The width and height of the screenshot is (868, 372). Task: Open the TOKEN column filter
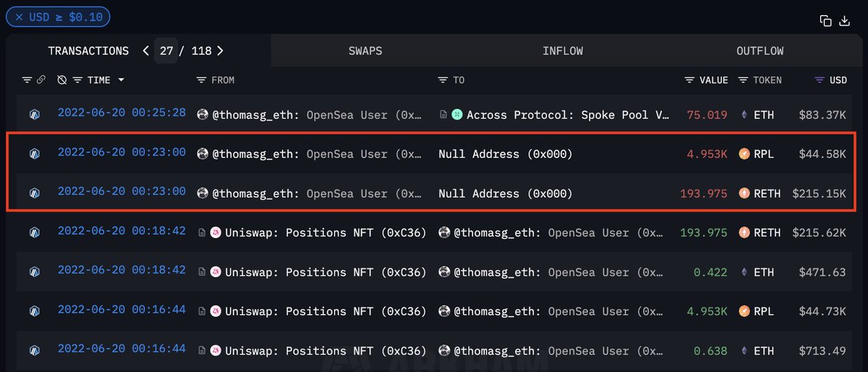tap(743, 80)
